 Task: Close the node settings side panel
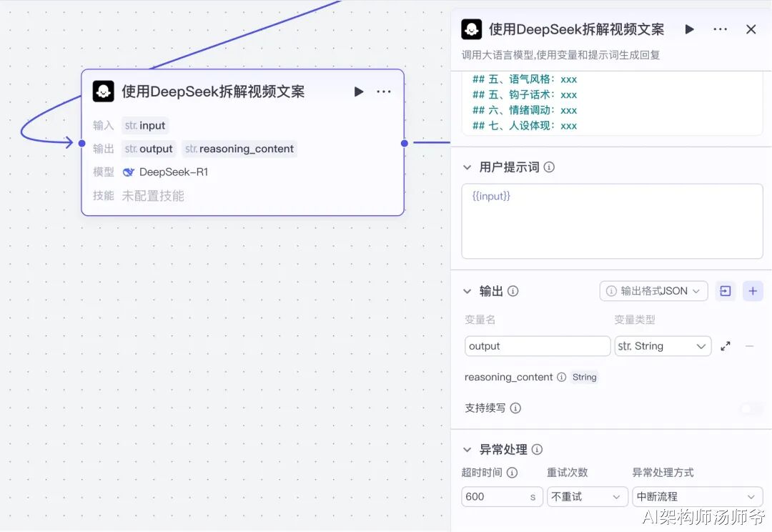751,29
